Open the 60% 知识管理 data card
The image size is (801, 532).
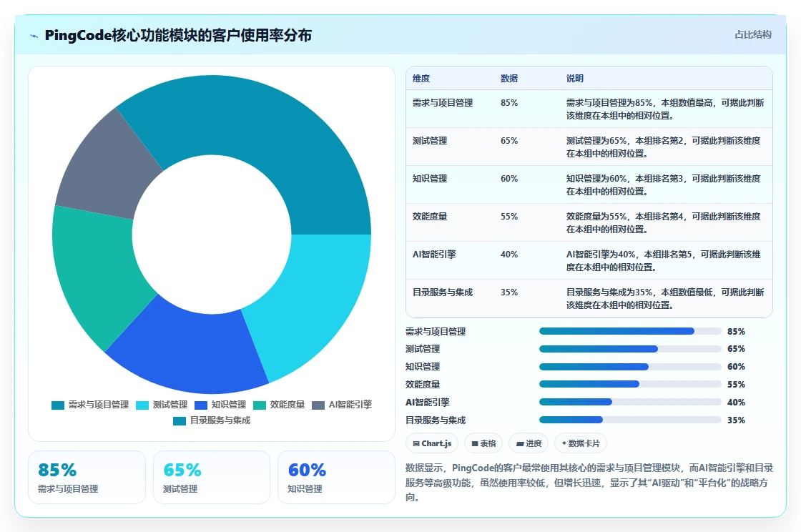[x=336, y=478]
